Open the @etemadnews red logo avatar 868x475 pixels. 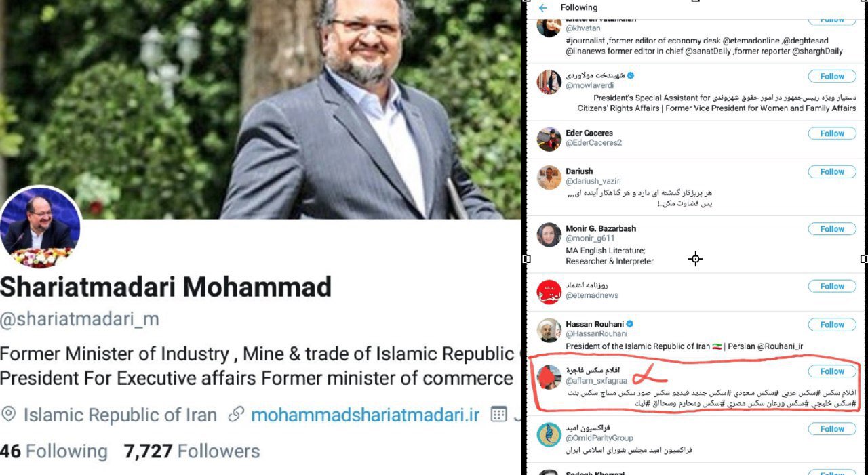[x=549, y=291]
